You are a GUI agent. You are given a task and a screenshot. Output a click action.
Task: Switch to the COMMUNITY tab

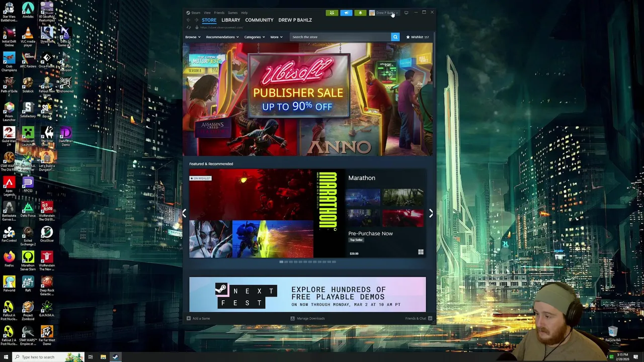coord(259,20)
